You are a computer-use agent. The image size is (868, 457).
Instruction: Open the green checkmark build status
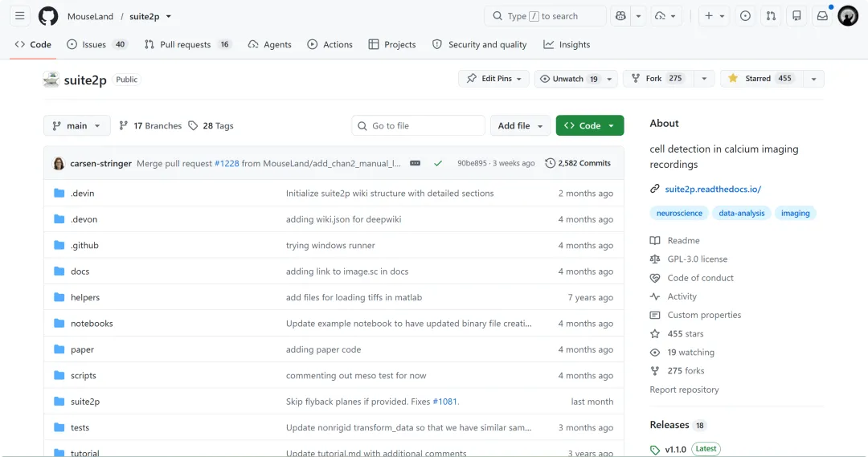pyautogui.click(x=438, y=163)
